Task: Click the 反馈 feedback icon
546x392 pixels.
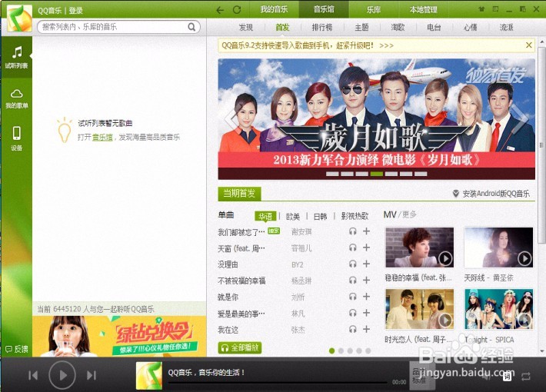Action: pos(17,349)
